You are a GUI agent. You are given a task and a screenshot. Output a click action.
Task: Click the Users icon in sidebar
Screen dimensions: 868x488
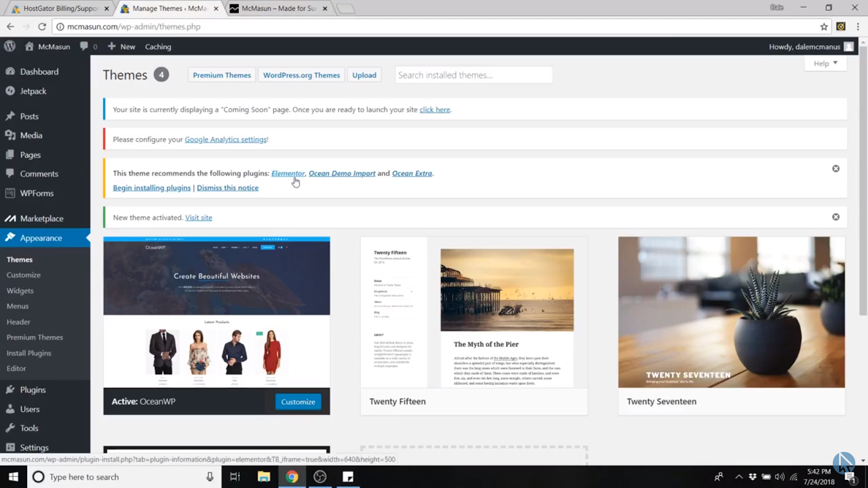(x=10, y=409)
